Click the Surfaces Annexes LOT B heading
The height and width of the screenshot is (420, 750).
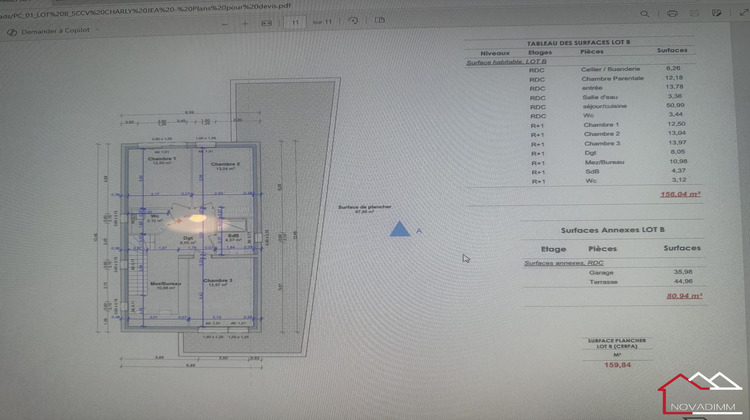(613, 230)
